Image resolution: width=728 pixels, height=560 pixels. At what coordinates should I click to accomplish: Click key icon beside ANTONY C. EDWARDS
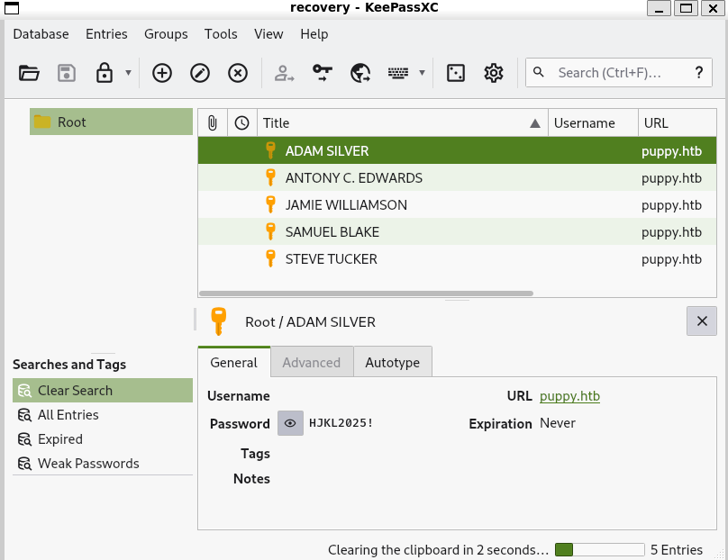coord(270,177)
